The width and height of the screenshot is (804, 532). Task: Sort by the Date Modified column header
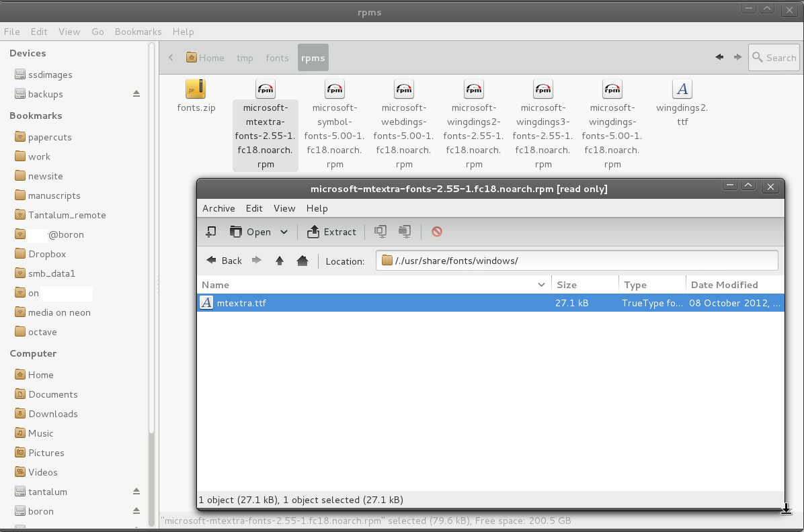(x=735, y=284)
